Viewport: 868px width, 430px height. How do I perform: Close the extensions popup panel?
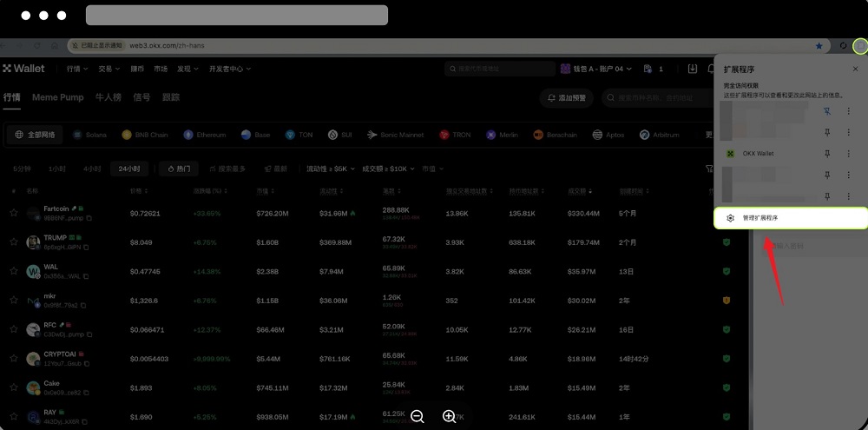[x=855, y=69]
